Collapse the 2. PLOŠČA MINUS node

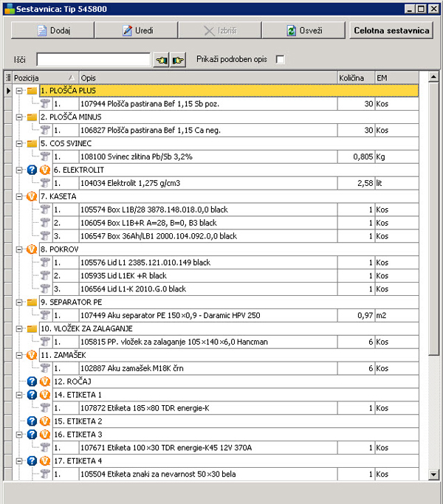[x=19, y=117]
